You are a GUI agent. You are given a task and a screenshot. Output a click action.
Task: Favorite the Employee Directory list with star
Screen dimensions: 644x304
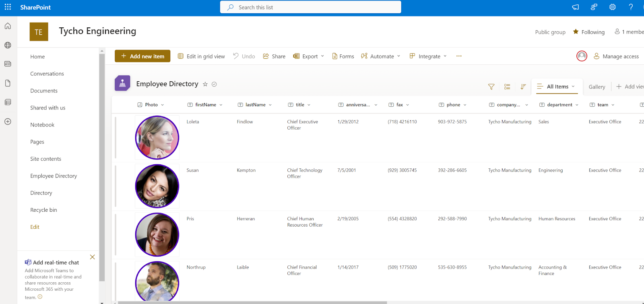(205, 84)
